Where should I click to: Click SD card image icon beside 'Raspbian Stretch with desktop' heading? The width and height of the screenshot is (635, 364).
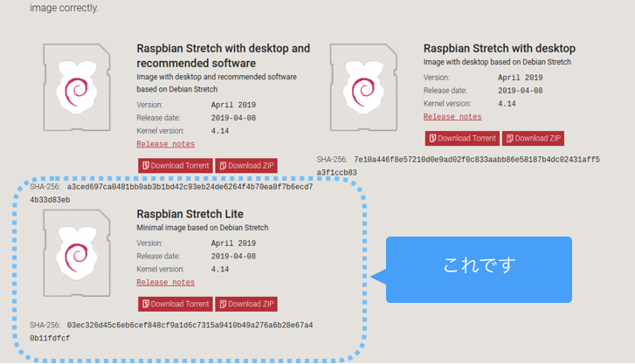363,87
